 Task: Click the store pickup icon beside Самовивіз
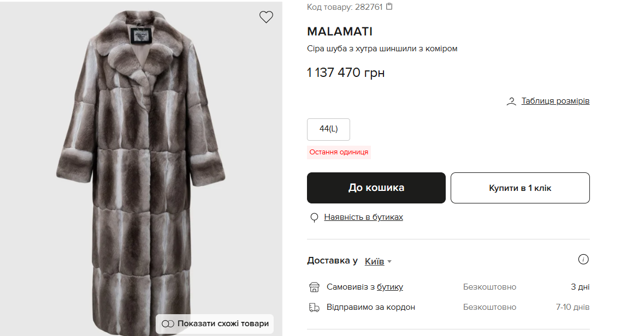coord(314,286)
